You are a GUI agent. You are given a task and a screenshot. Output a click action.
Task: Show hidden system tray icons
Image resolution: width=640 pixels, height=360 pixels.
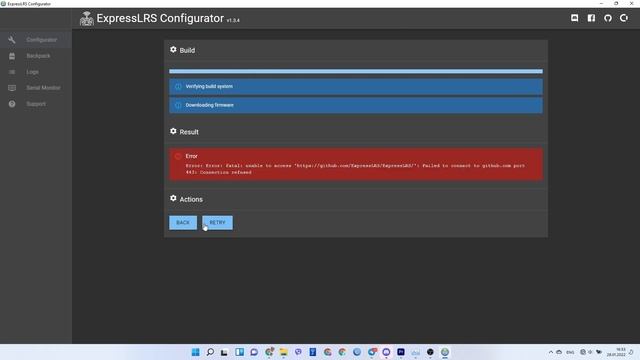(x=551, y=352)
